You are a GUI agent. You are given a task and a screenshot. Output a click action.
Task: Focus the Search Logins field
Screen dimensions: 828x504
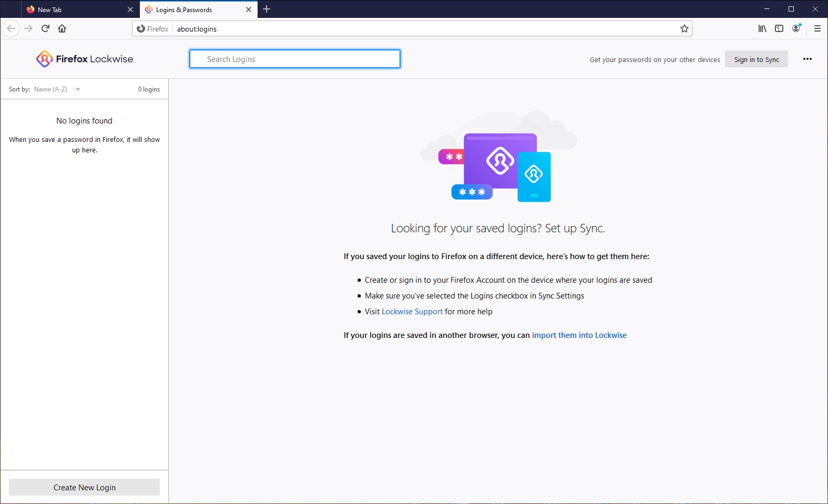295,59
